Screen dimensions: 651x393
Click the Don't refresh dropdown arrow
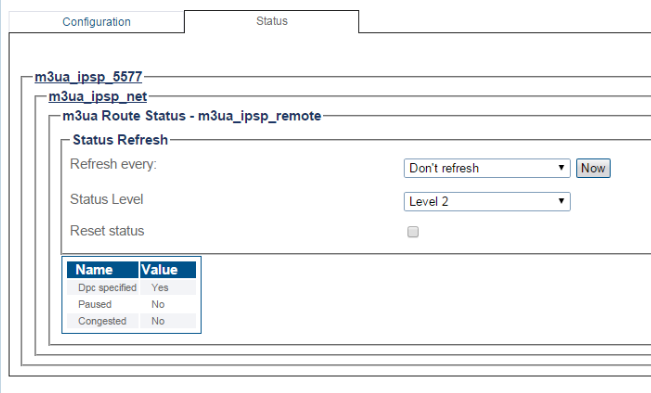coord(561,168)
